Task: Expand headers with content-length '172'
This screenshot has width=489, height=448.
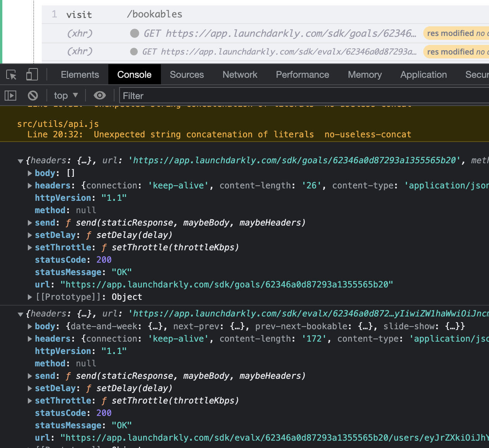Action: [x=29, y=339]
